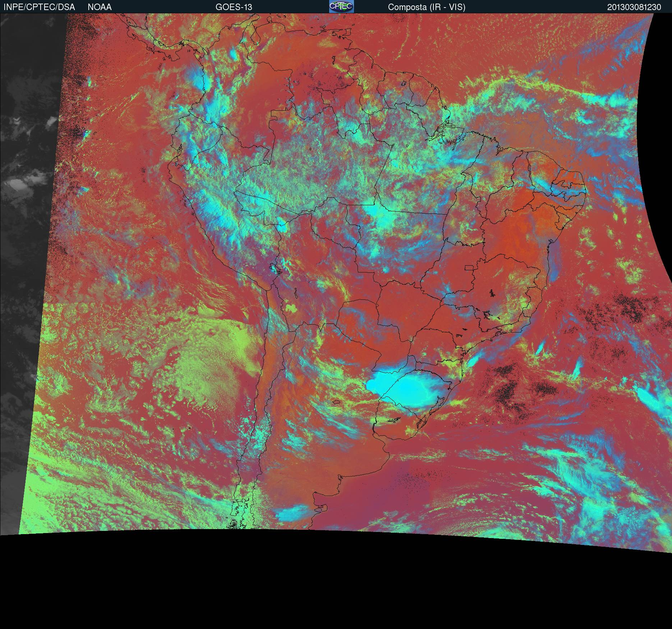
Task: Select the GOES-13 satellite label
Action: pyautogui.click(x=234, y=7)
